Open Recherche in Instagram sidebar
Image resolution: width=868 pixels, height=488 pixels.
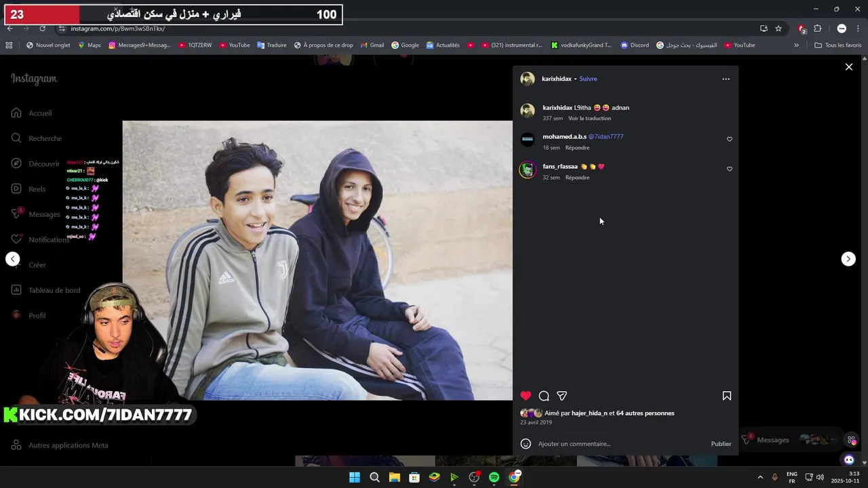(36, 138)
